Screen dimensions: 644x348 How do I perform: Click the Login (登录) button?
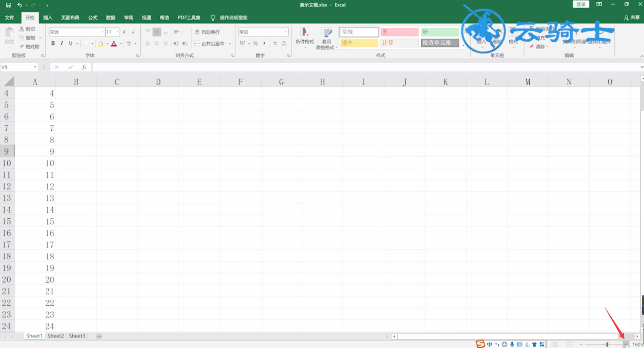click(581, 4)
